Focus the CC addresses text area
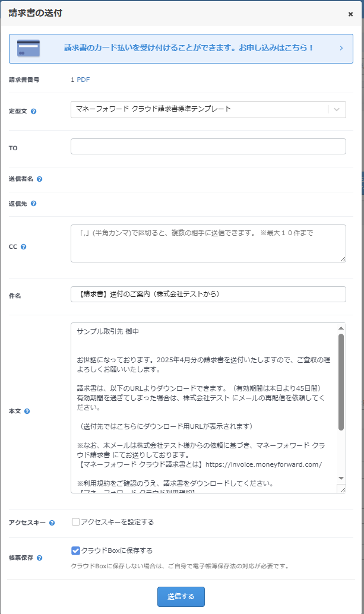The image size is (364, 614). click(x=208, y=243)
